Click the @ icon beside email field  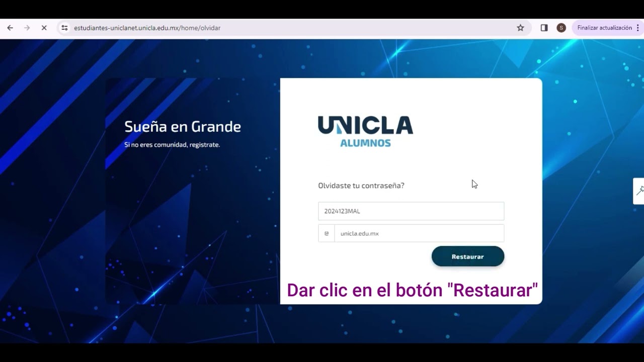327,233
